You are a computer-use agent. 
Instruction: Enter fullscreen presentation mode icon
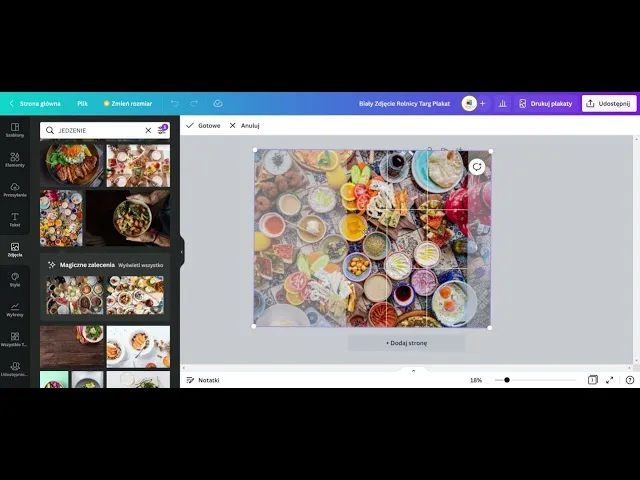click(x=610, y=380)
